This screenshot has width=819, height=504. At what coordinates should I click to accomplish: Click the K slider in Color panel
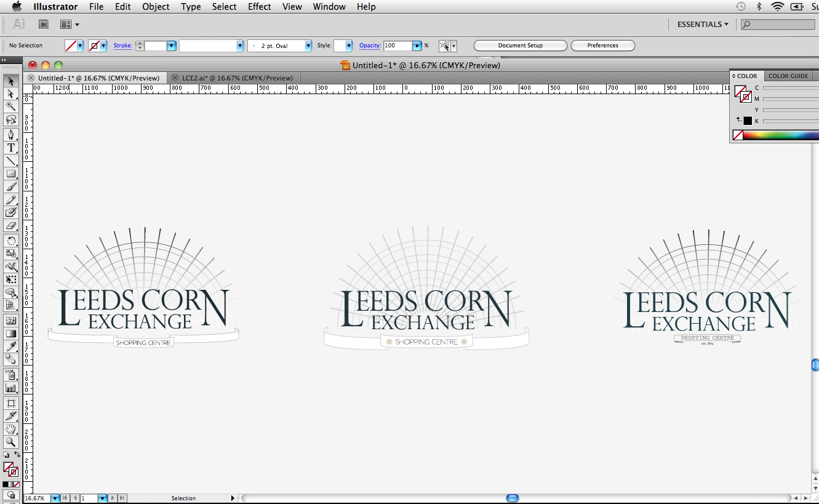tap(791, 121)
